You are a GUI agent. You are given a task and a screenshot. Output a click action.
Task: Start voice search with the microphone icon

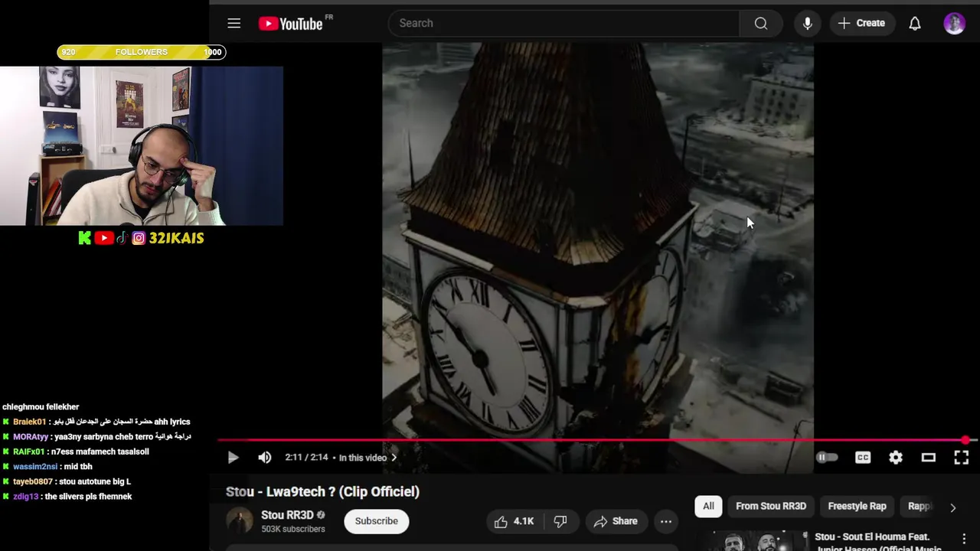pyautogui.click(x=807, y=23)
